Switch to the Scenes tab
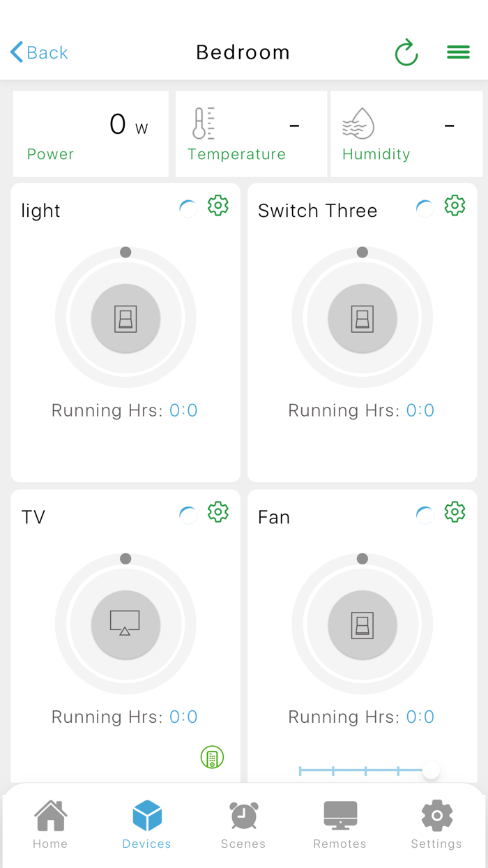This screenshot has height=868, width=488. click(x=243, y=823)
